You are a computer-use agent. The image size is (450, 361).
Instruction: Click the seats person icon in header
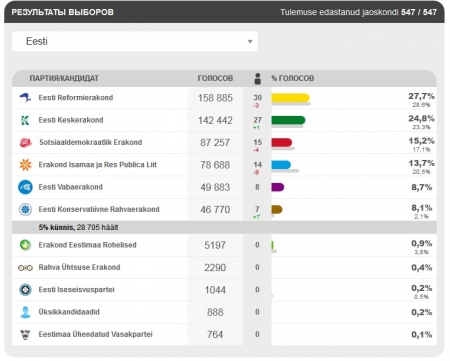click(x=257, y=79)
